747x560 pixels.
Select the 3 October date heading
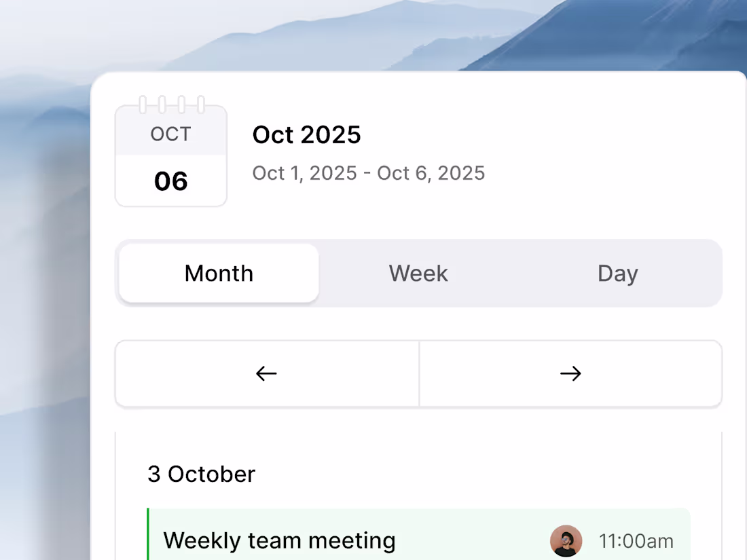[201, 474]
